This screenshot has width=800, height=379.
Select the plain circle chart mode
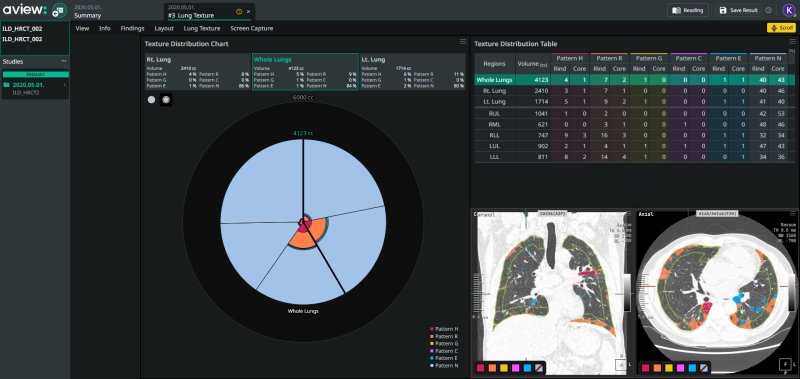tap(152, 100)
